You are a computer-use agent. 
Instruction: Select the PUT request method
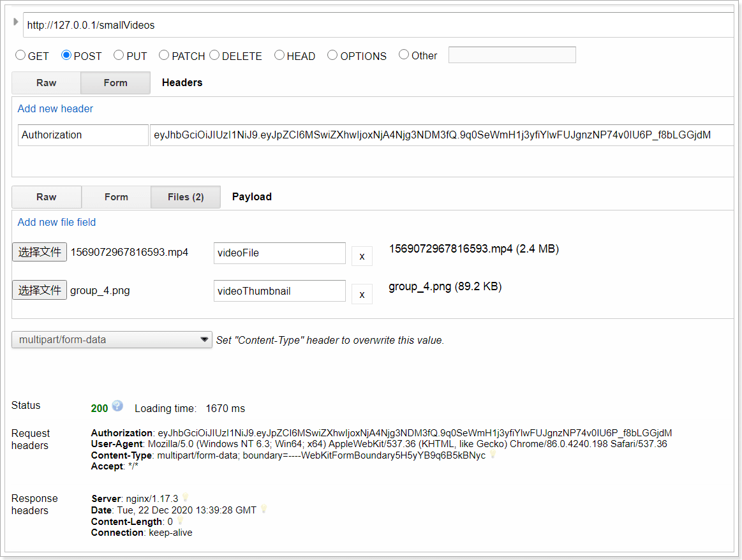[119, 55]
